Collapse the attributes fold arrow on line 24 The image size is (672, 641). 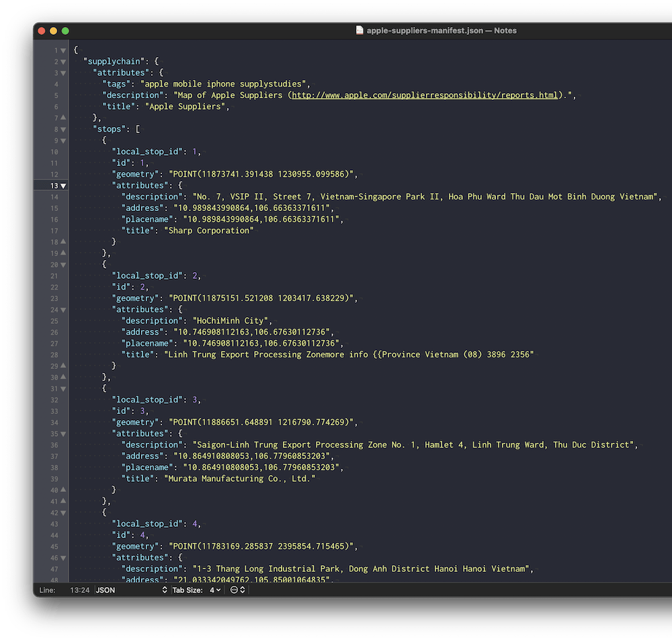(63, 310)
